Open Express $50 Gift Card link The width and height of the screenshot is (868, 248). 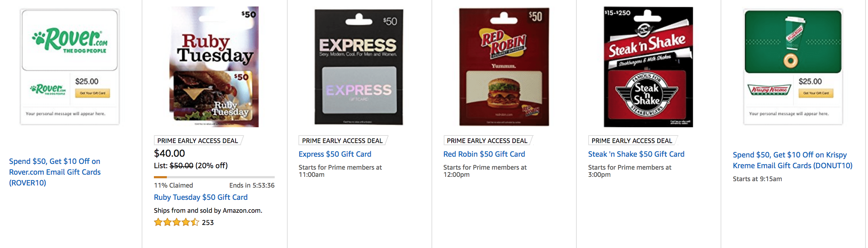335,154
